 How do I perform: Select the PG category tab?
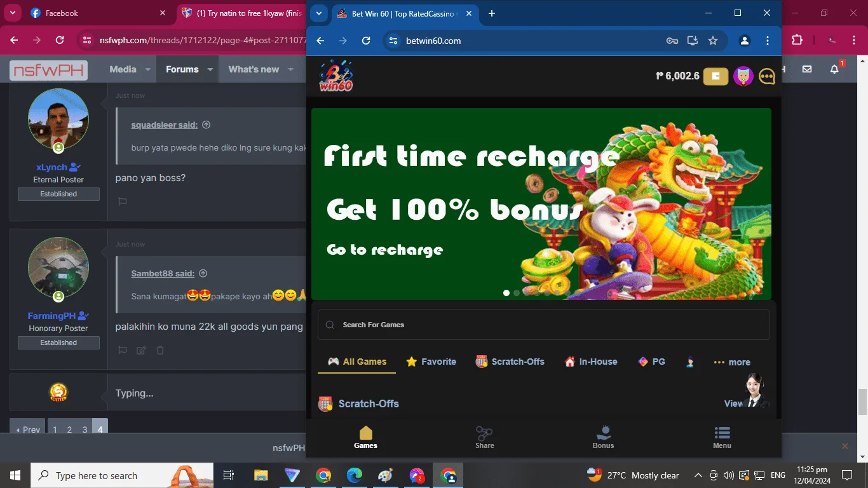click(651, 362)
